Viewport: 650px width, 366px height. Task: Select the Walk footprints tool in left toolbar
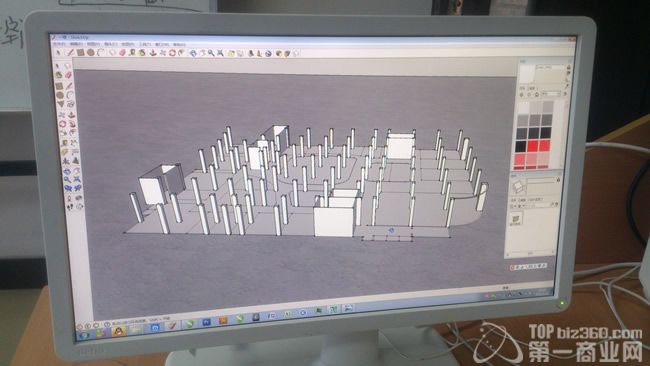(70, 206)
